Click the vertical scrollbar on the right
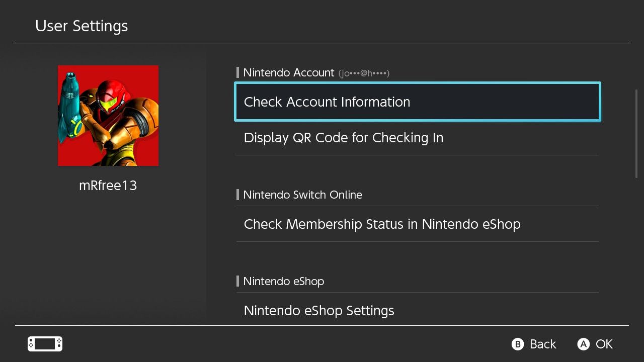This screenshot has height=362, width=644. [x=636, y=134]
